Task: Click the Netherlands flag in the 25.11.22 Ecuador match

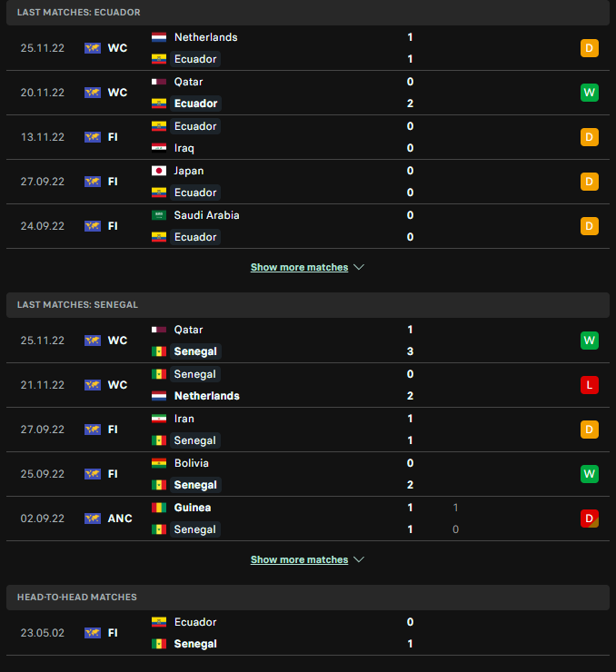Action: pos(159,37)
